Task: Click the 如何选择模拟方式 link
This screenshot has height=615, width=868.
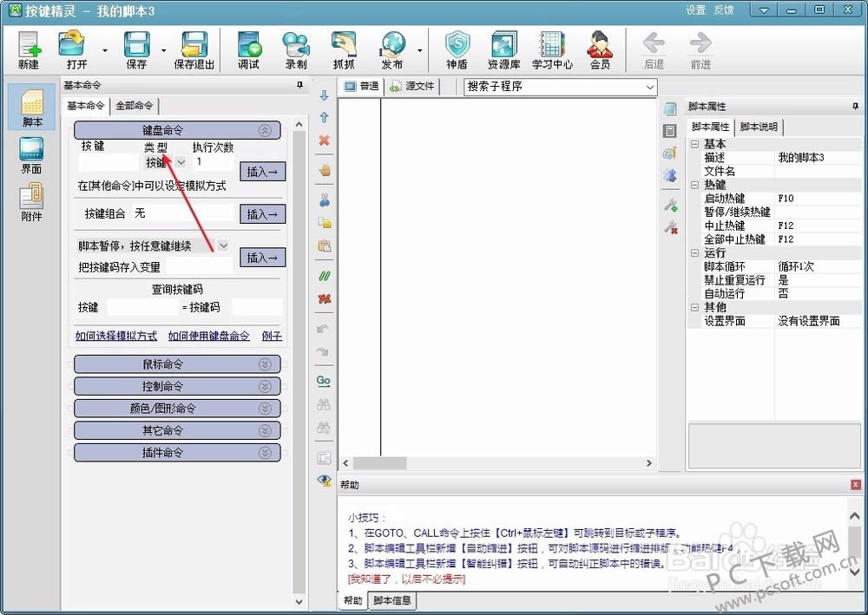Action: click(116, 336)
